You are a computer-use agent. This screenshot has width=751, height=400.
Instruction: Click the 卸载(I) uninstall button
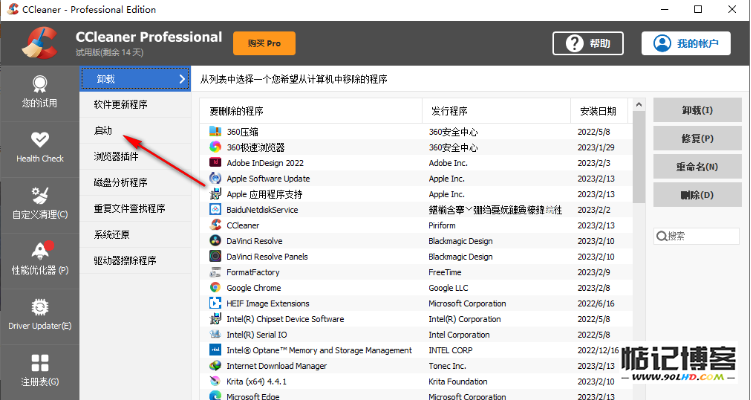pos(697,110)
